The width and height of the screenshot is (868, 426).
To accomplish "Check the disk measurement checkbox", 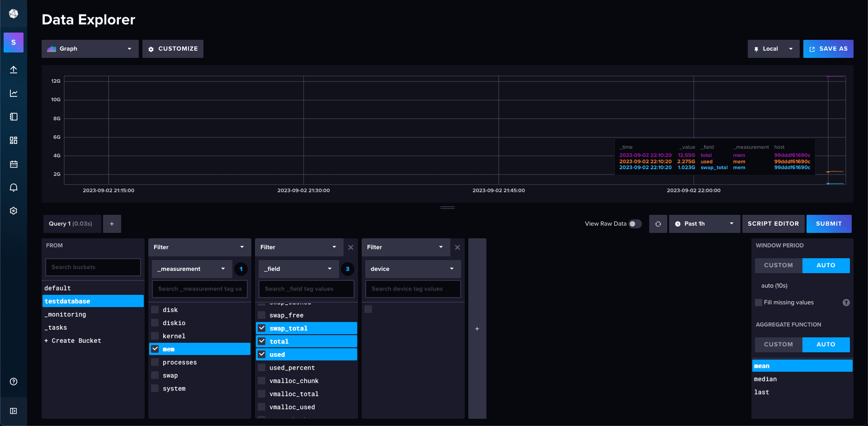I will (x=155, y=310).
